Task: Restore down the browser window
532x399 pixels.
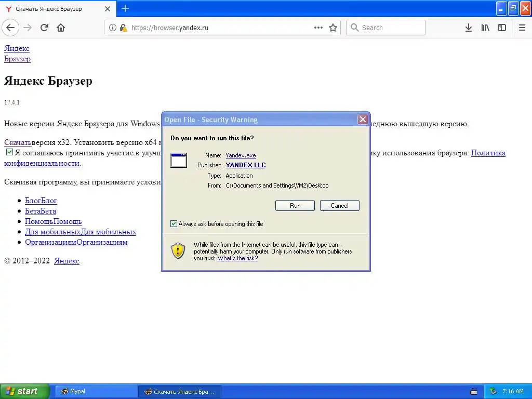Action: 513,8
